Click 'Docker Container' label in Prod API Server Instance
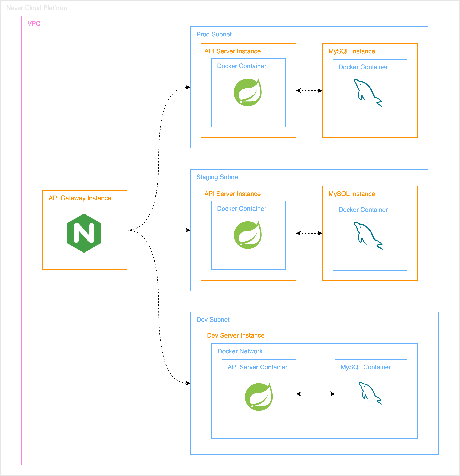Image resolution: width=460 pixels, height=476 pixels. (x=242, y=66)
